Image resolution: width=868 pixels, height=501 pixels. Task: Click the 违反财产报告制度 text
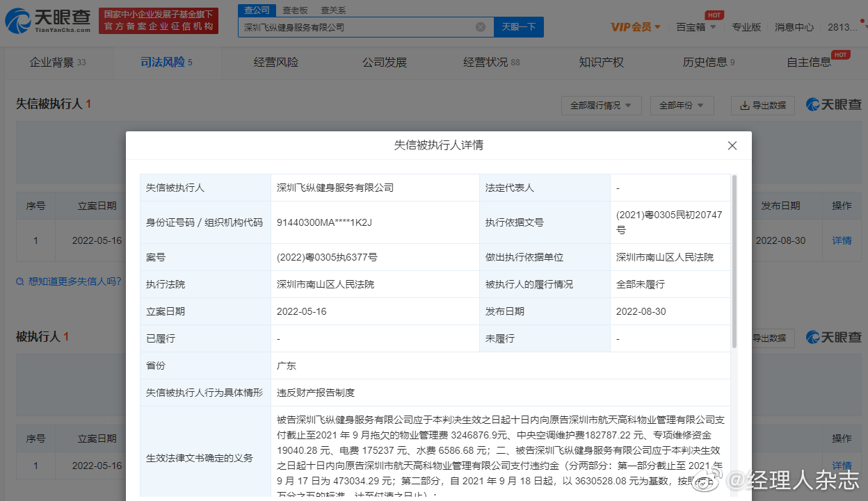[316, 393]
